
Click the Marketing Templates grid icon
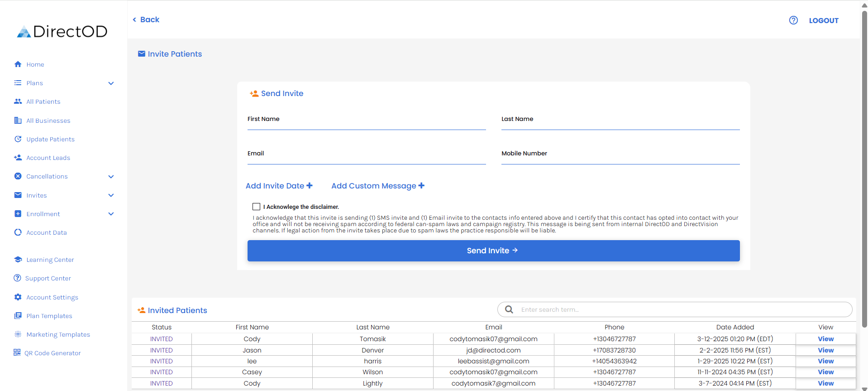(18, 334)
